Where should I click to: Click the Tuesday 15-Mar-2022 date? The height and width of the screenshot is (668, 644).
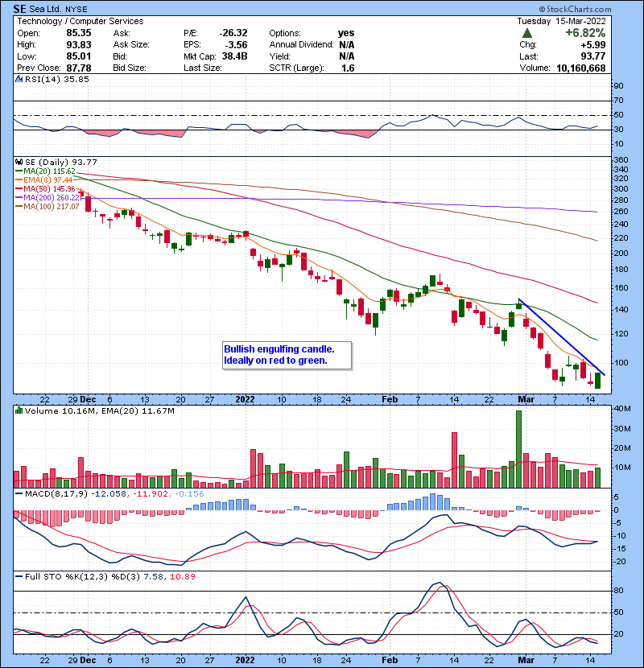coord(561,21)
